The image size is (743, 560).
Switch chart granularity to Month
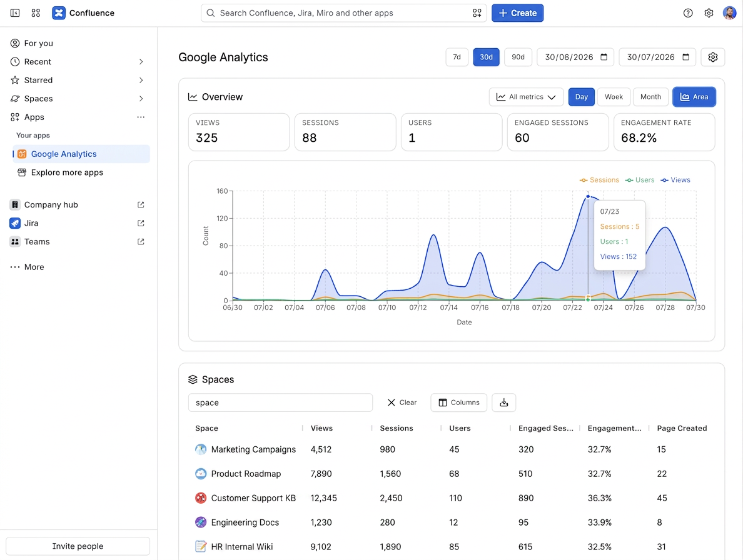pyautogui.click(x=650, y=97)
